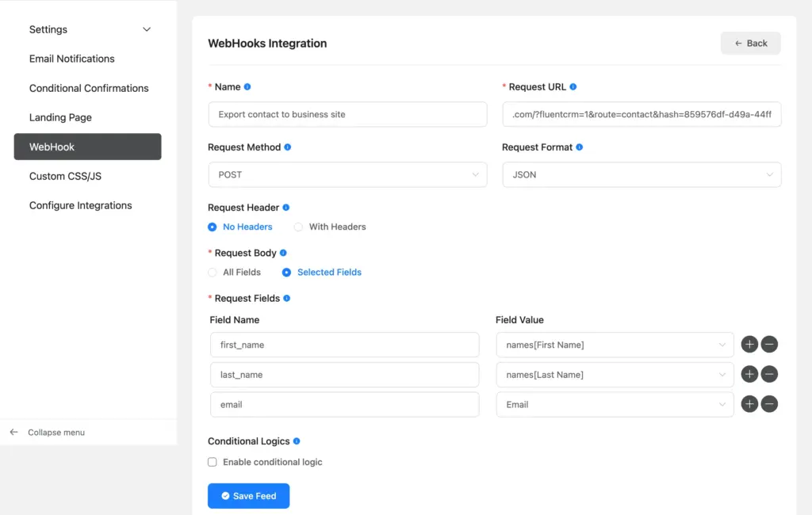The height and width of the screenshot is (515, 812).
Task: Edit the email field name input
Action: click(x=344, y=405)
